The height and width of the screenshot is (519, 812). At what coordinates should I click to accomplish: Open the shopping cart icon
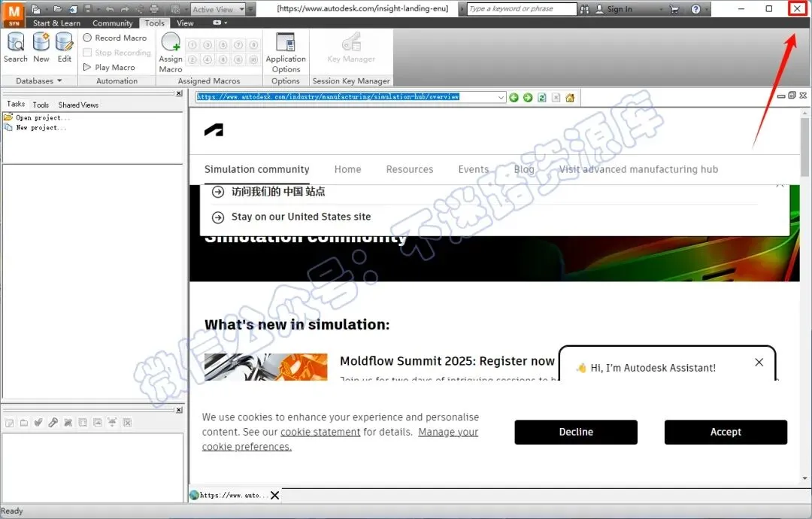point(674,9)
